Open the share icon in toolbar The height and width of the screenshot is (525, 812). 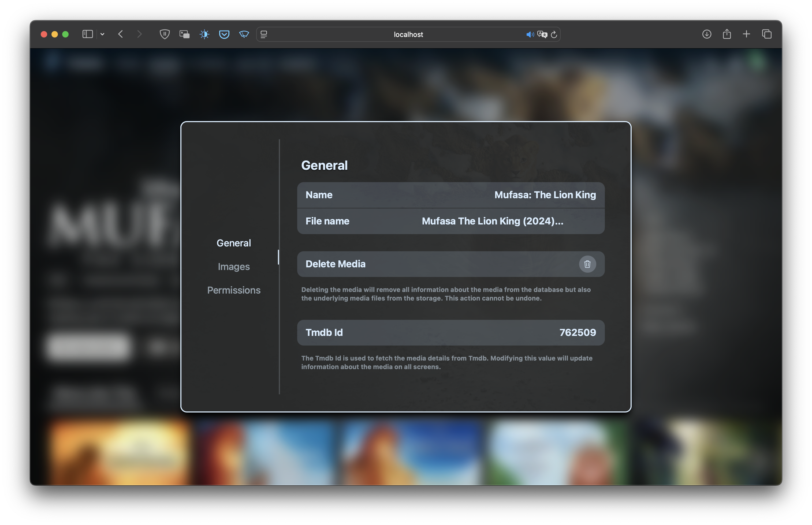tap(727, 34)
